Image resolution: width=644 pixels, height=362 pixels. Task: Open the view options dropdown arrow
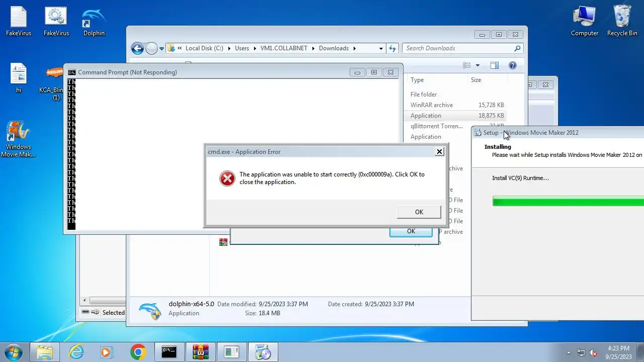coord(477,65)
